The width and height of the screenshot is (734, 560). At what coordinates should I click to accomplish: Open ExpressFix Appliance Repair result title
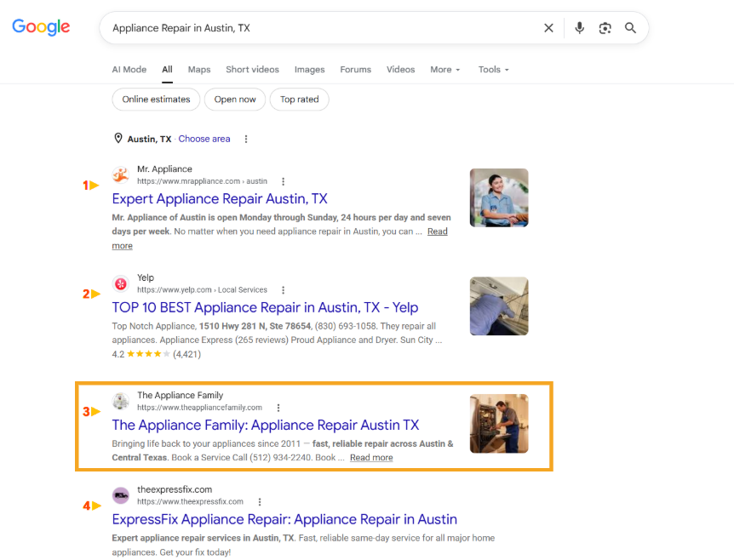[284, 519]
